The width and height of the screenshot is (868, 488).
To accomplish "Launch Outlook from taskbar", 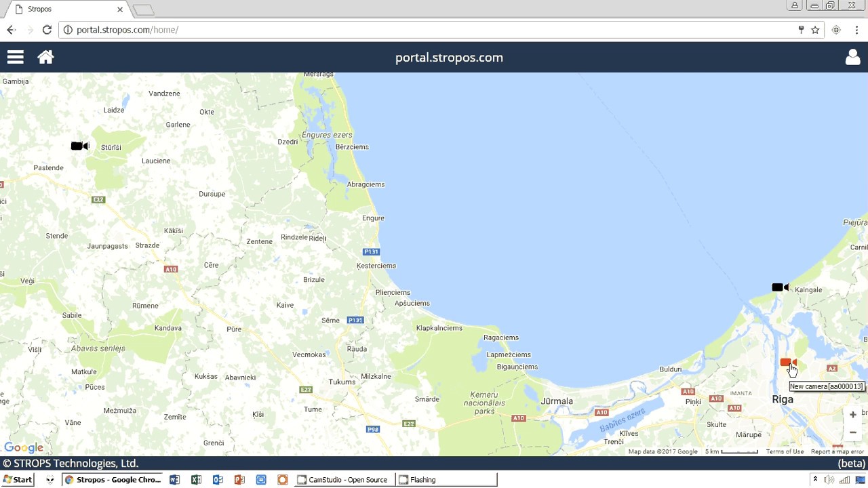I will click(x=218, y=480).
